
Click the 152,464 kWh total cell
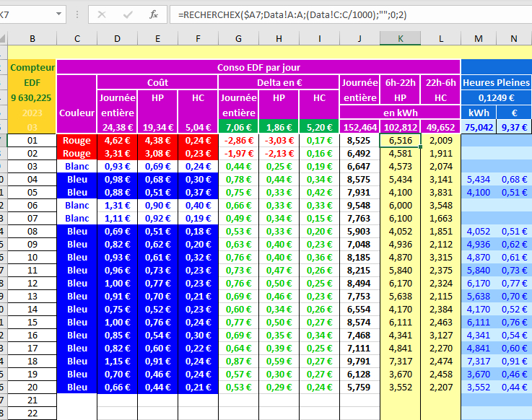click(359, 127)
